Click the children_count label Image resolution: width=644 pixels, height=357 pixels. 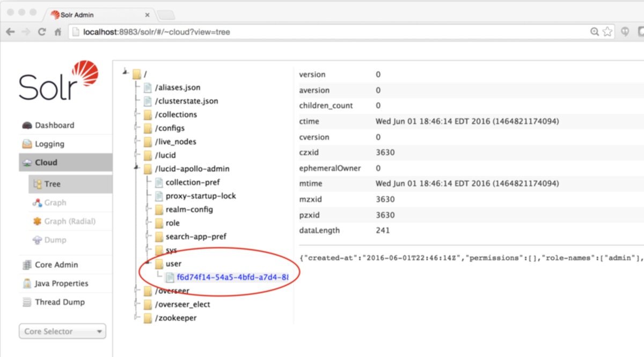(326, 106)
